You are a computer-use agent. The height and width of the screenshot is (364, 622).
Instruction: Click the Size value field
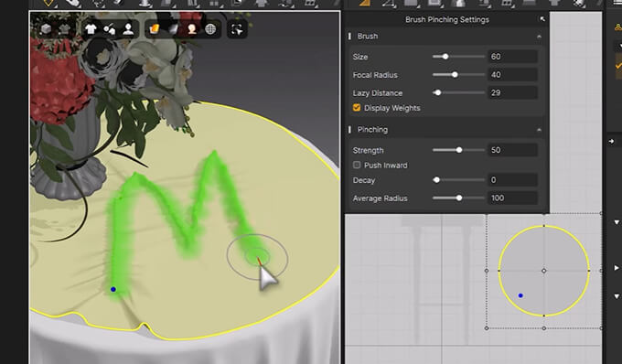(x=512, y=57)
